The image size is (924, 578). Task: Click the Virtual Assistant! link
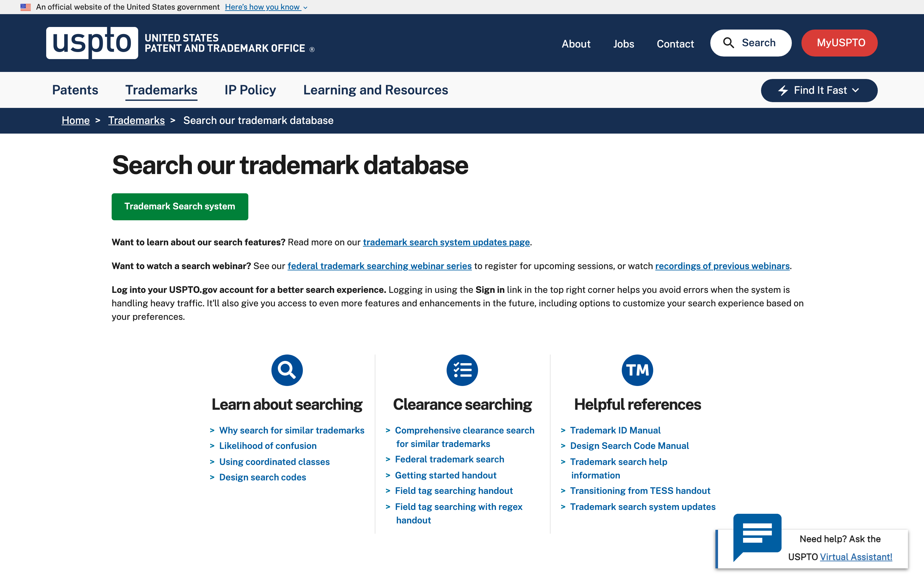tap(856, 557)
